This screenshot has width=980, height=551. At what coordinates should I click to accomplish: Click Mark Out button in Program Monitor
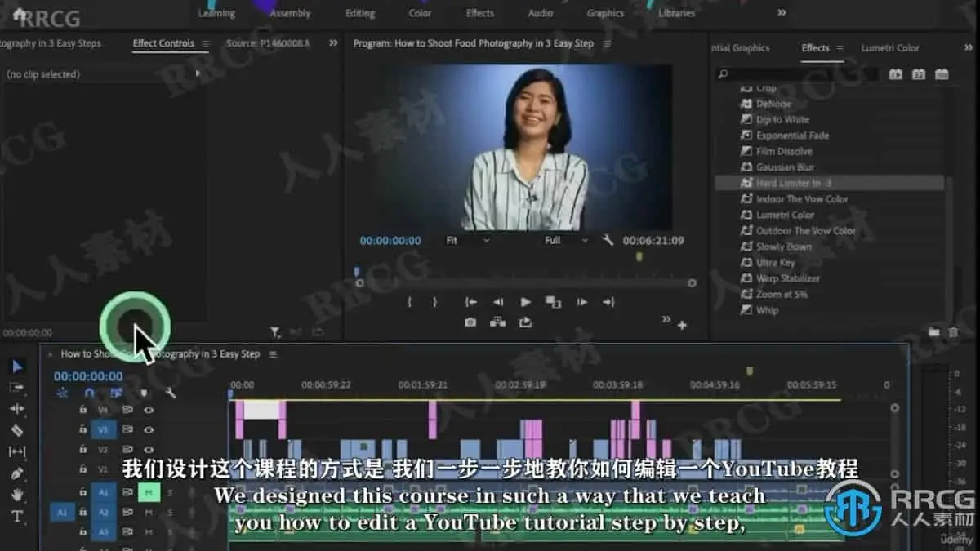[434, 302]
